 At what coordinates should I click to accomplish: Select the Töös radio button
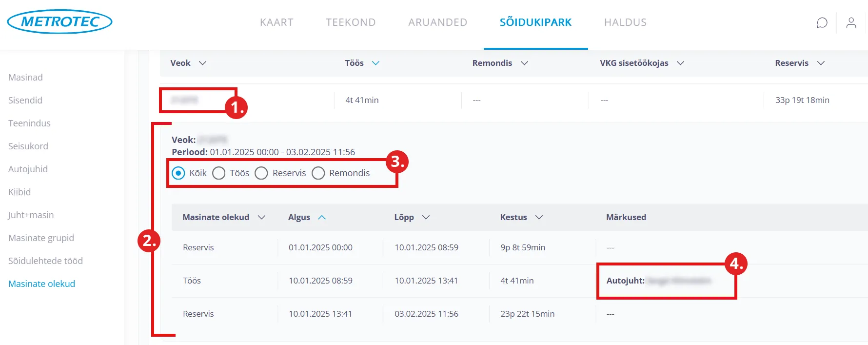[x=219, y=173]
